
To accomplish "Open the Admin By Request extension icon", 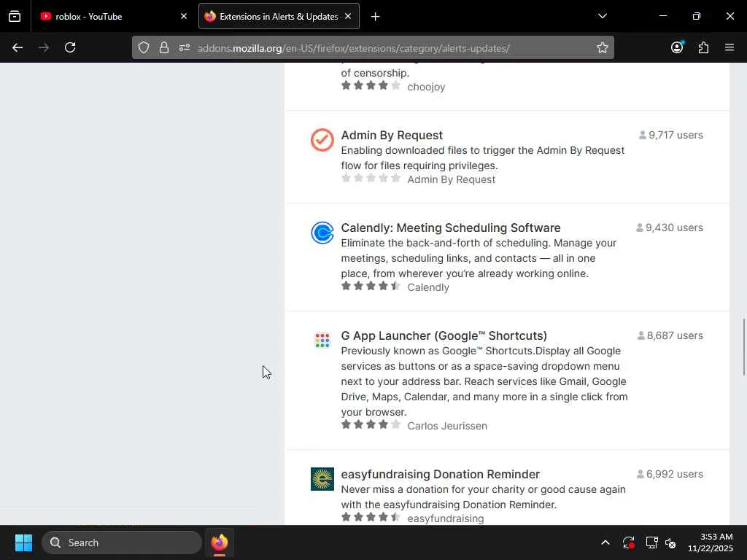I will [x=322, y=140].
